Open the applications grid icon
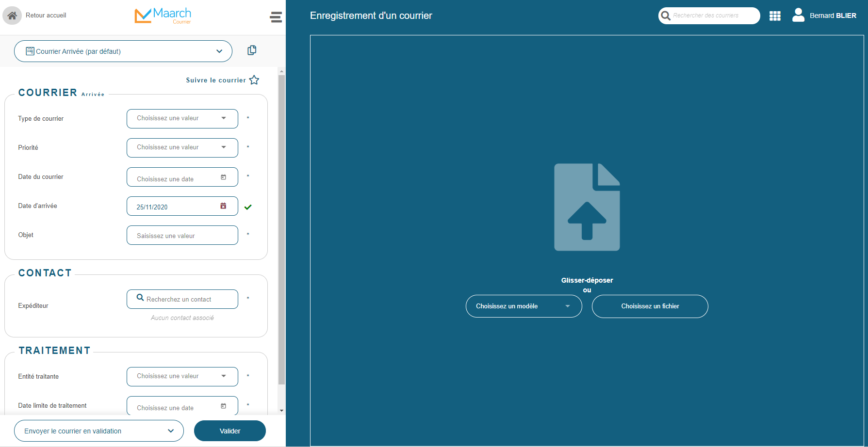Image resolution: width=868 pixels, height=447 pixels. coord(775,16)
